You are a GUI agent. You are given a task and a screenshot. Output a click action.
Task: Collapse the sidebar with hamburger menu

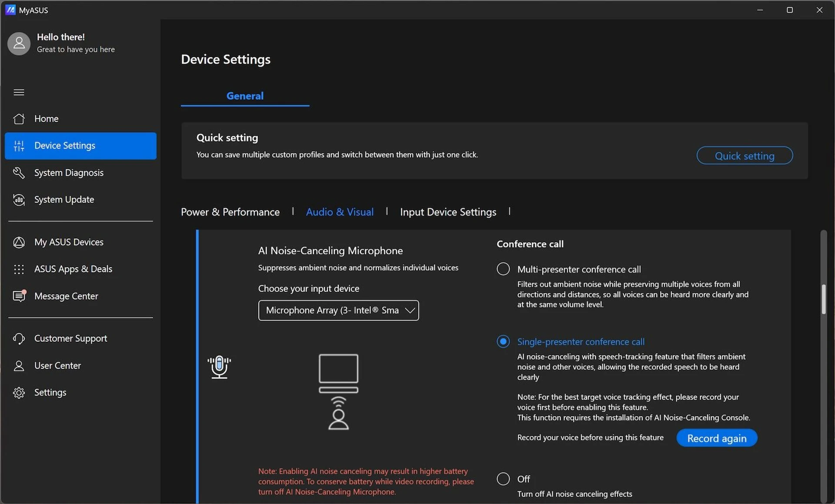[x=19, y=92]
